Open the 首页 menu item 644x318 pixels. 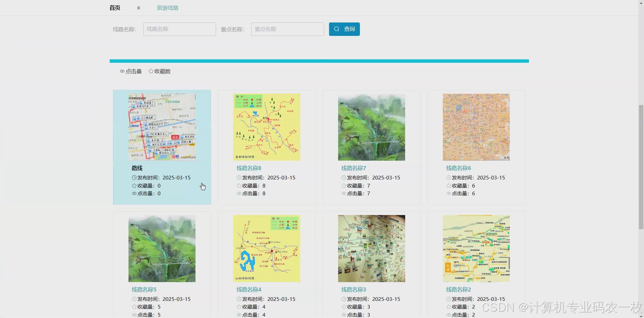(x=115, y=8)
